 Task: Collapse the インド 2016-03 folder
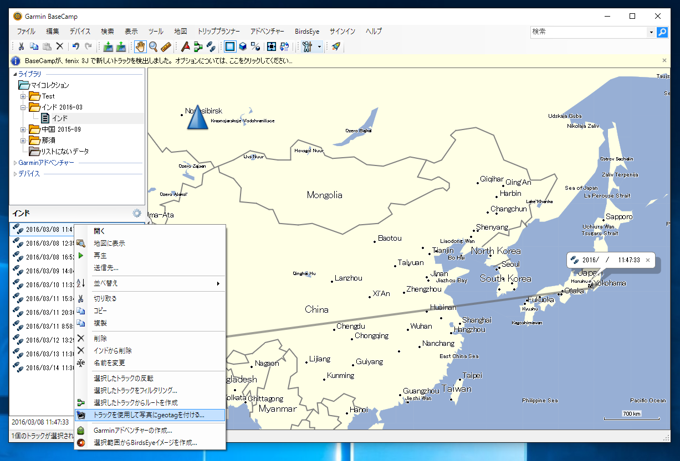23,107
